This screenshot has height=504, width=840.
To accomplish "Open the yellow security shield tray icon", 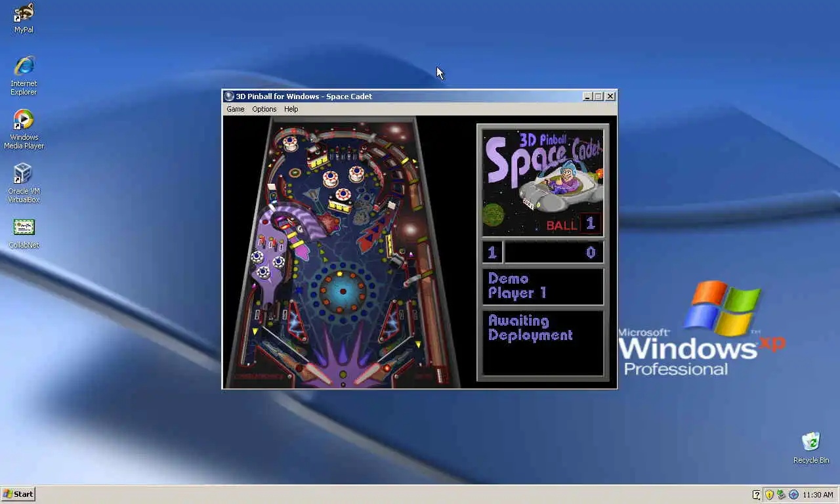I will (x=769, y=495).
